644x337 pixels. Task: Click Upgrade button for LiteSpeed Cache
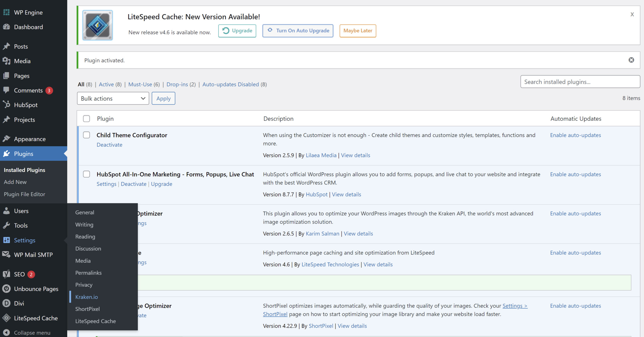point(237,30)
